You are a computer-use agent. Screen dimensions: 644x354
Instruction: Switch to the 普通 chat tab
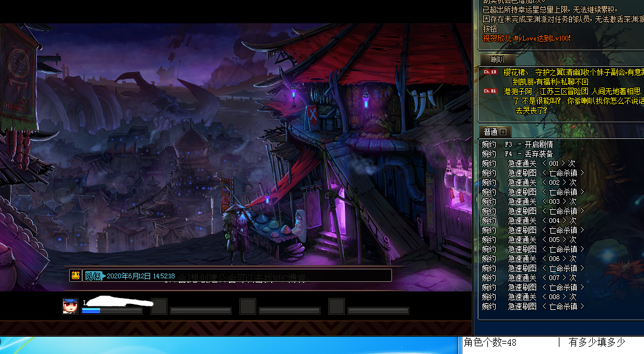(x=490, y=132)
